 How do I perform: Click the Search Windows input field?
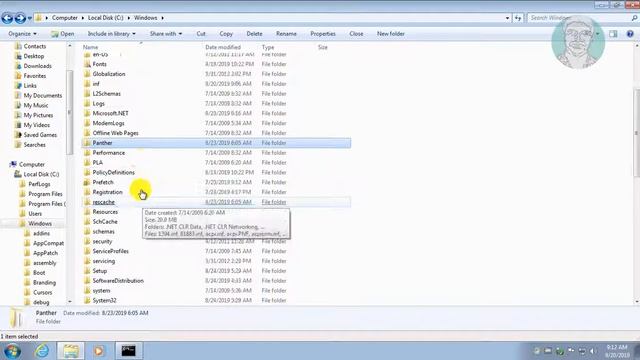click(x=578, y=18)
